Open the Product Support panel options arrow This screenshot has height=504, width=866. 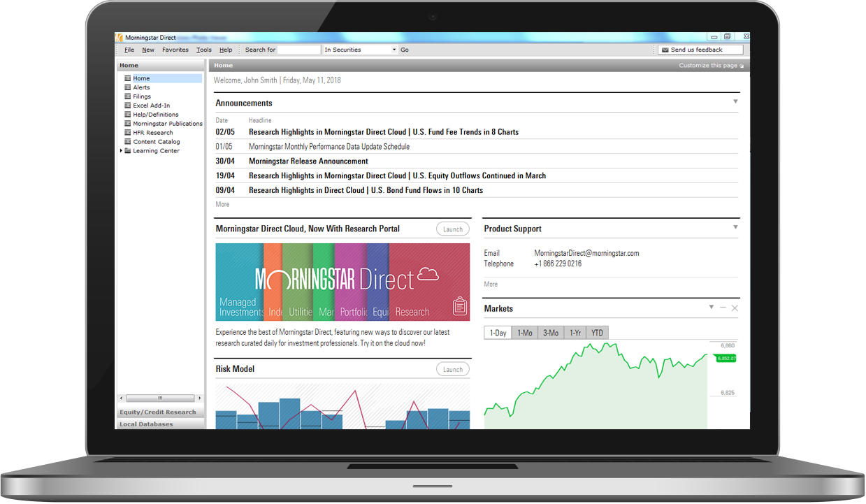click(x=735, y=227)
